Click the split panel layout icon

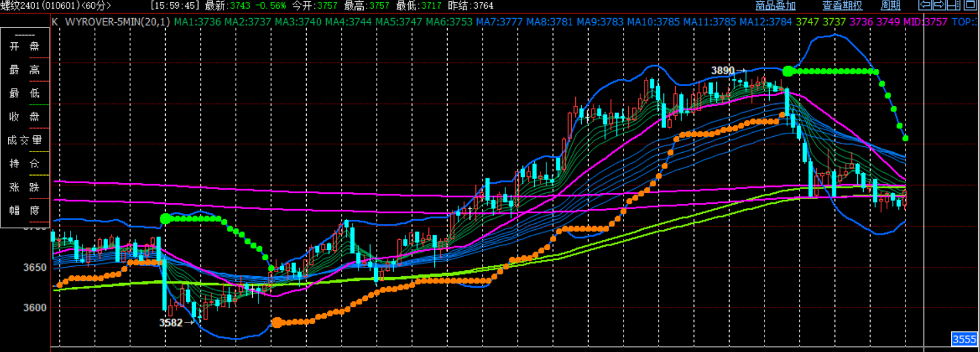(x=953, y=5)
